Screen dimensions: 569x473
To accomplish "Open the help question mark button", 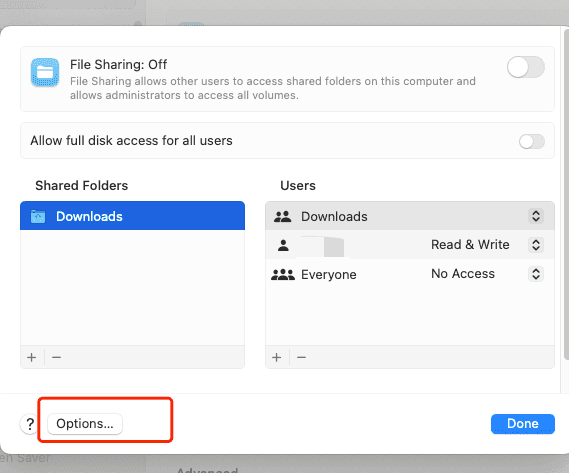I will coord(30,424).
